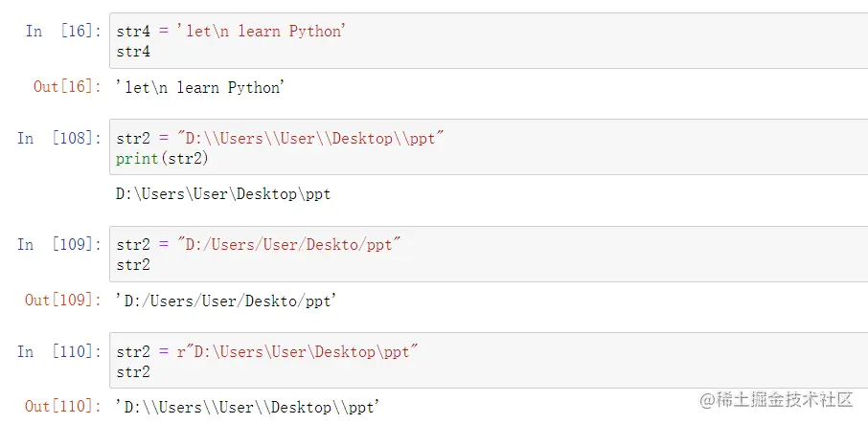Click the second line 'str2' in cell 109
Screen dimensions: 868x424
133,265
